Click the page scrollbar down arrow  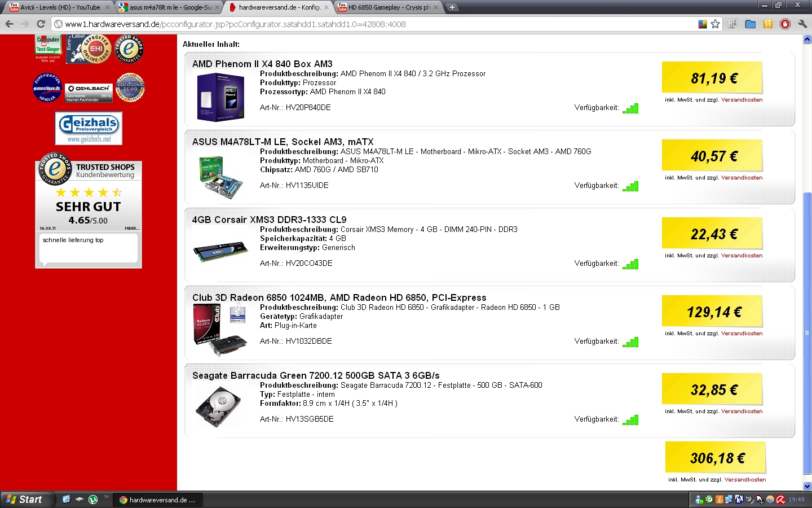click(x=807, y=486)
